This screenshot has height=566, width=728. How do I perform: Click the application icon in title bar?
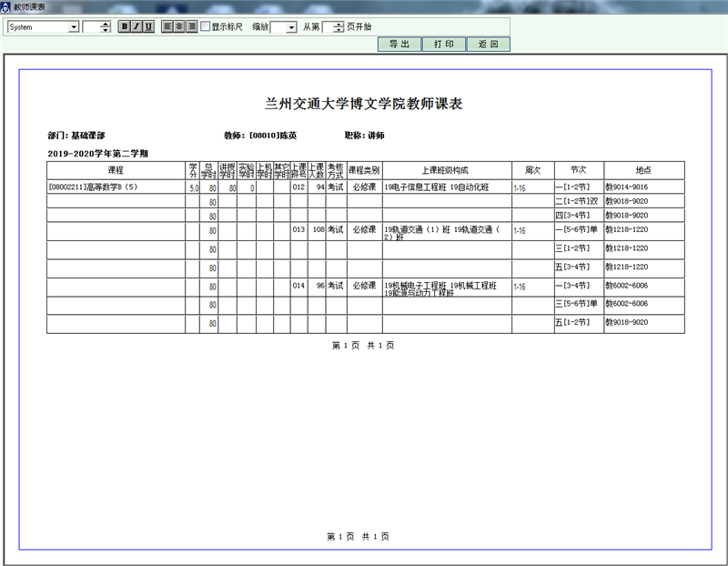pos(5,6)
